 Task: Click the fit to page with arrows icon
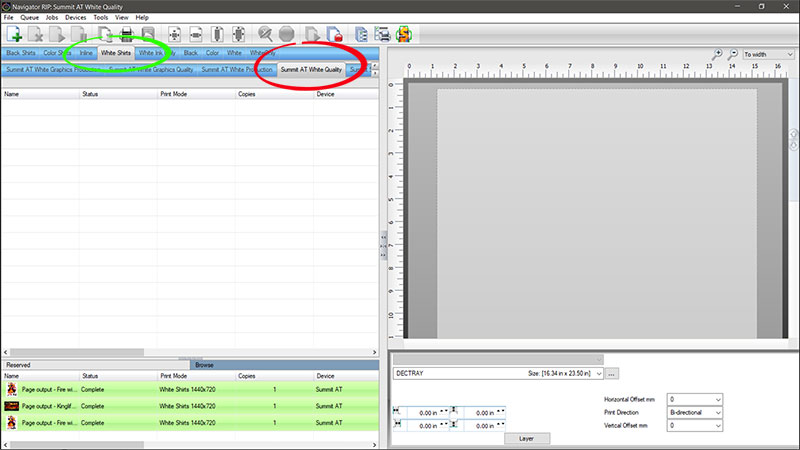pos(239,34)
